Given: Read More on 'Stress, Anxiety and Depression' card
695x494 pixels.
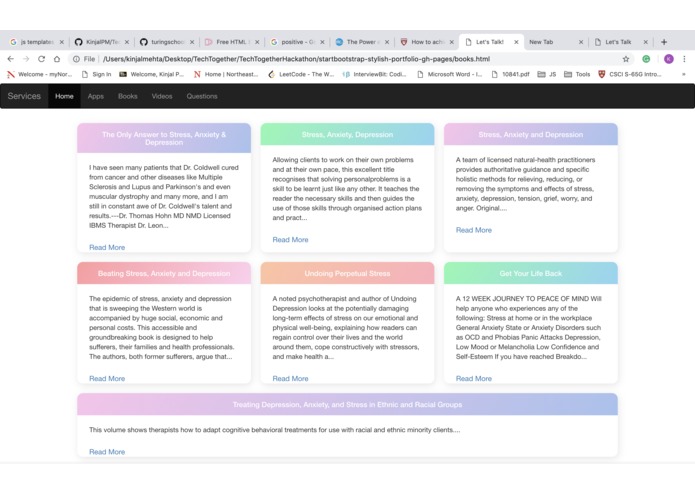Looking at the screenshot, I should [474, 230].
